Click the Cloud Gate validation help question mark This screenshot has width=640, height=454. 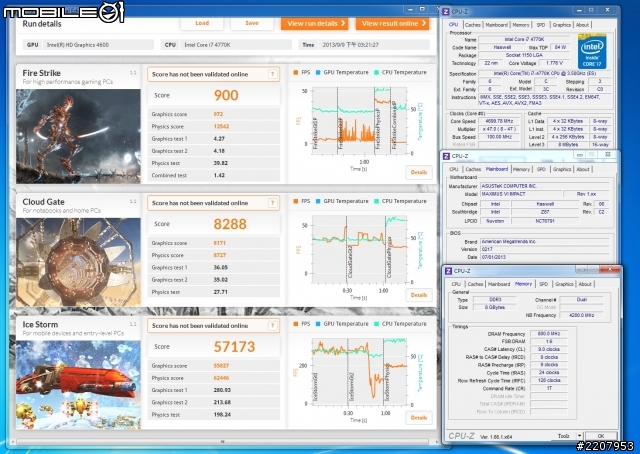click(x=273, y=203)
